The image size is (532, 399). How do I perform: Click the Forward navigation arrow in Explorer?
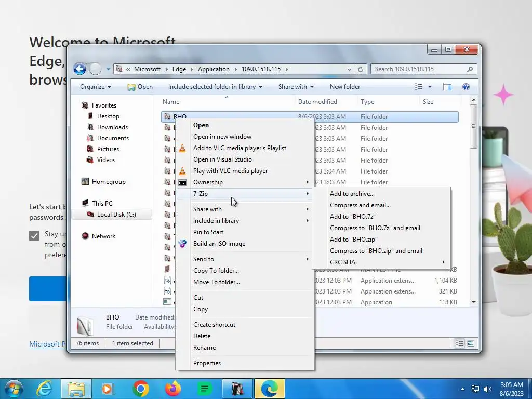coord(96,69)
